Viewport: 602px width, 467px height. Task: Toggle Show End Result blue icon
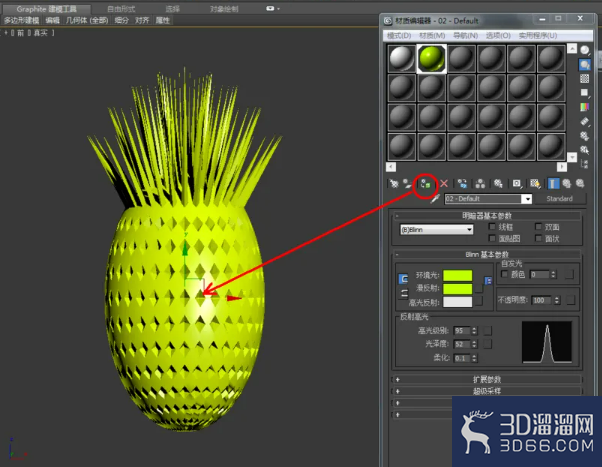(x=552, y=184)
